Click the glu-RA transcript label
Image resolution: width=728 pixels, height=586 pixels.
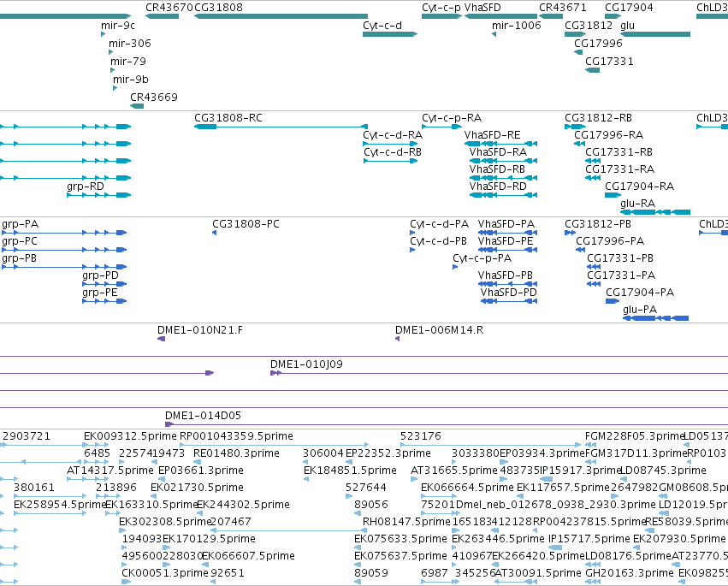point(638,204)
